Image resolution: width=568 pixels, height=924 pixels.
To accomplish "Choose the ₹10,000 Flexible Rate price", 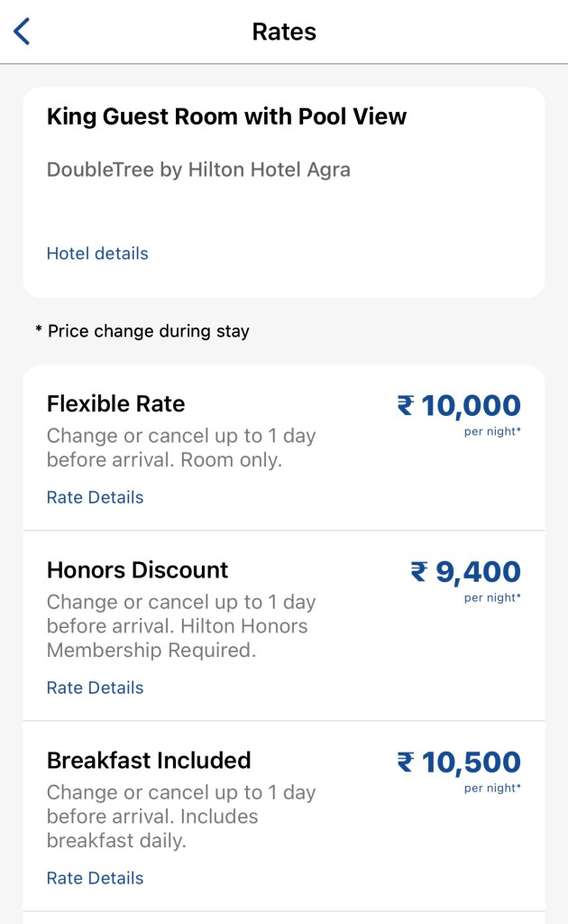I will [x=459, y=406].
